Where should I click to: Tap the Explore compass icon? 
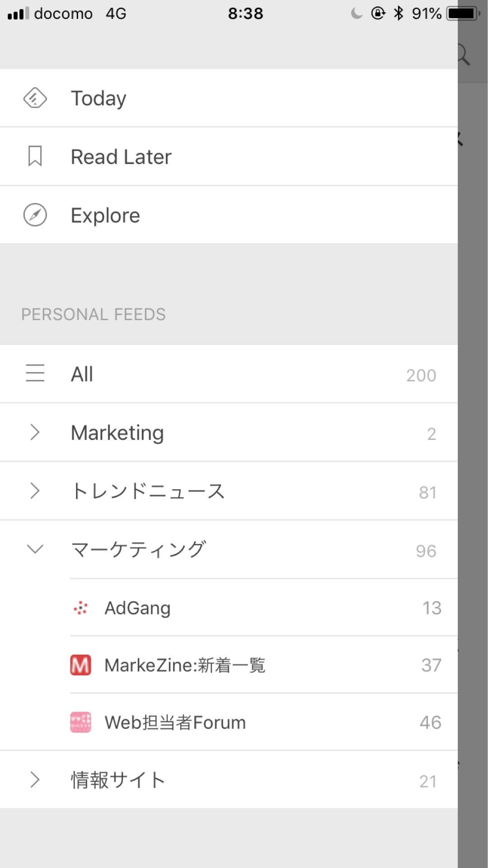(x=35, y=215)
